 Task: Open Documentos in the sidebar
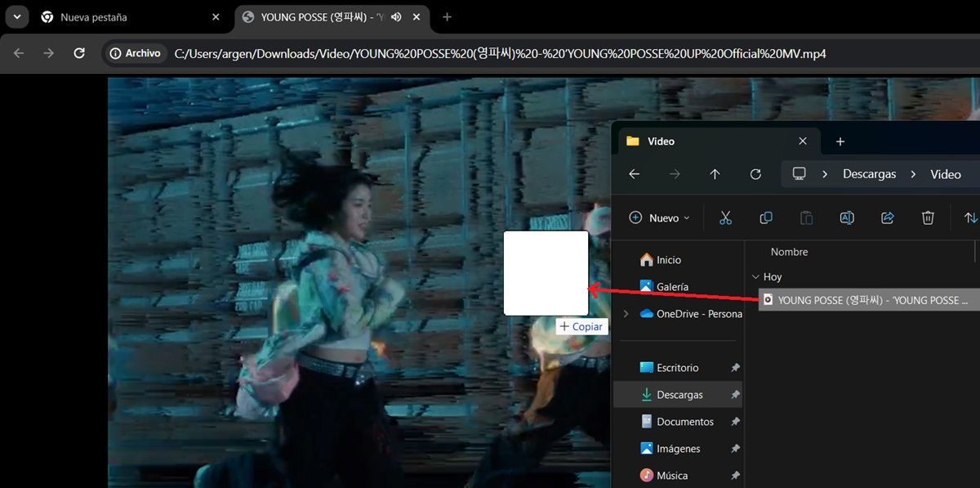676,422
